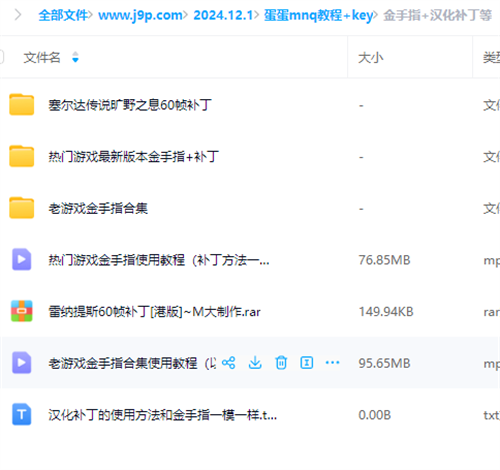The width and height of the screenshot is (500, 470).
Task: Expand the breadcrumb chevron before 全部文件
Action: click(18, 15)
